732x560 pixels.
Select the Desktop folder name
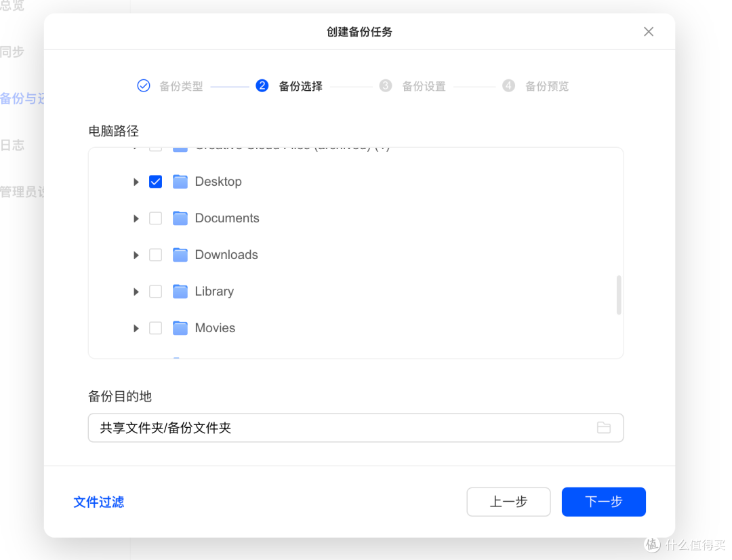point(218,182)
